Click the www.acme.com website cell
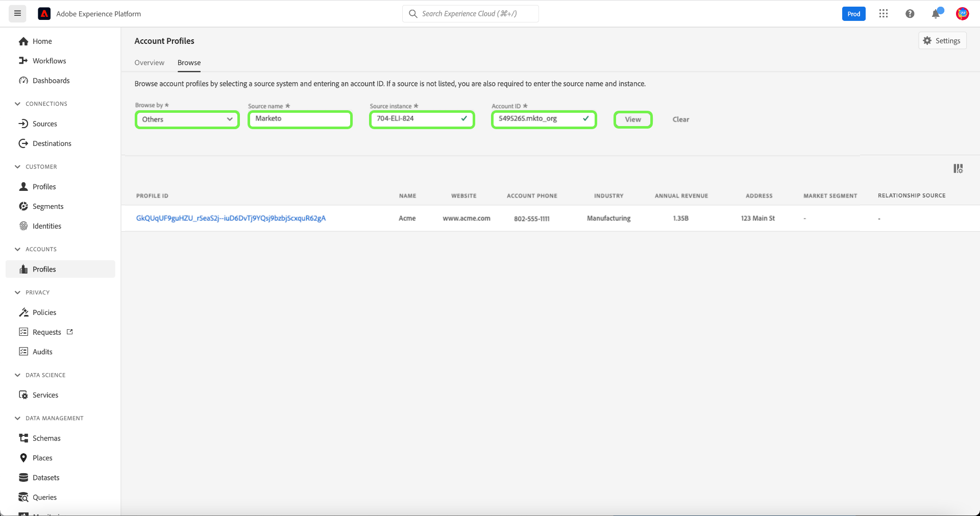 pos(467,218)
